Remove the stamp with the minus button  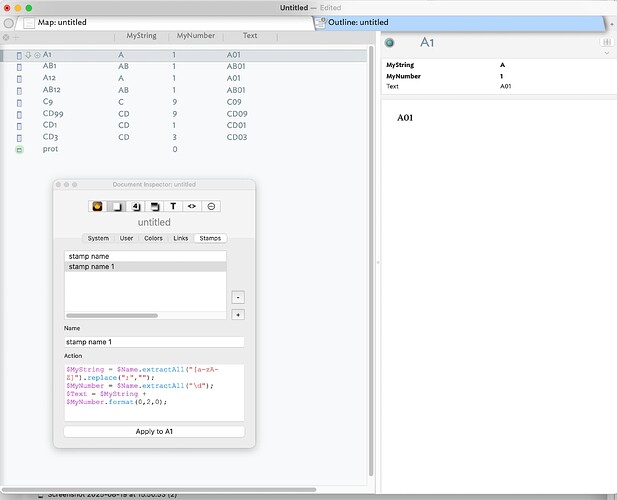pyautogui.click(x=238, y=297)
